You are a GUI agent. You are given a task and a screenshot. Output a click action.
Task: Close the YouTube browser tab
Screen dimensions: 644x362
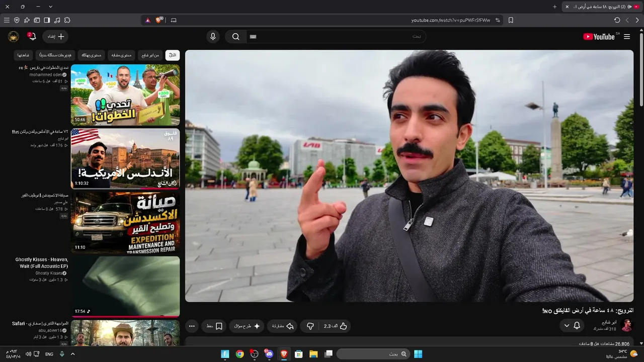[567, 7]
